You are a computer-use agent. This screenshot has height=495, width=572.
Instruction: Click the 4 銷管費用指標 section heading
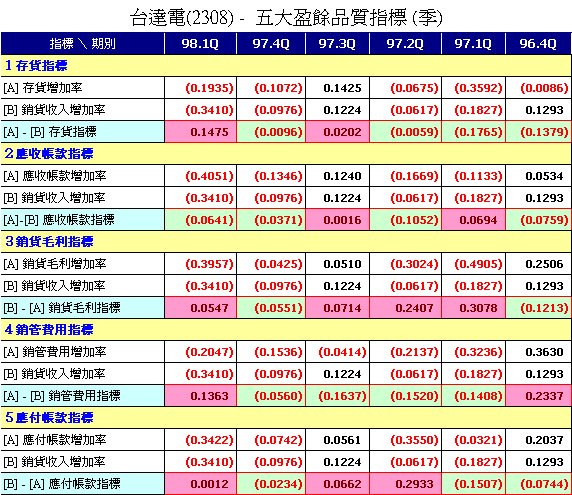pyautogui.click(x=49, y=330)
